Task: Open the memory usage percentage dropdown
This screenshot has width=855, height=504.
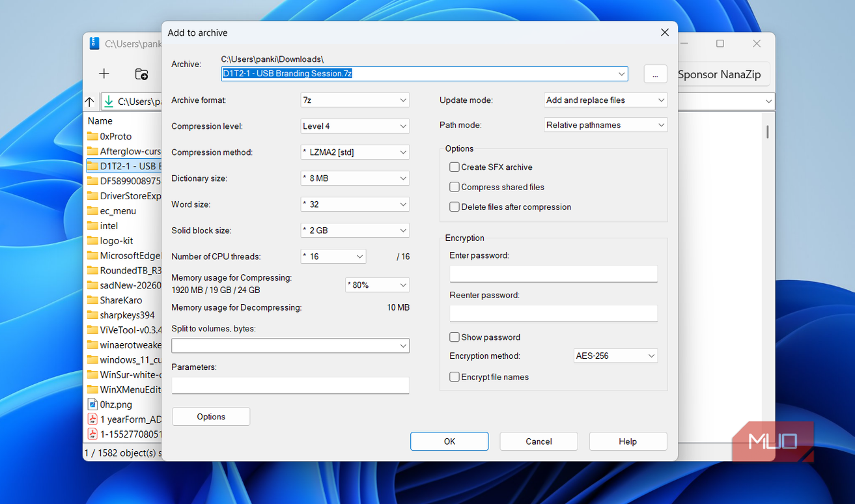Action: (377, 285)
